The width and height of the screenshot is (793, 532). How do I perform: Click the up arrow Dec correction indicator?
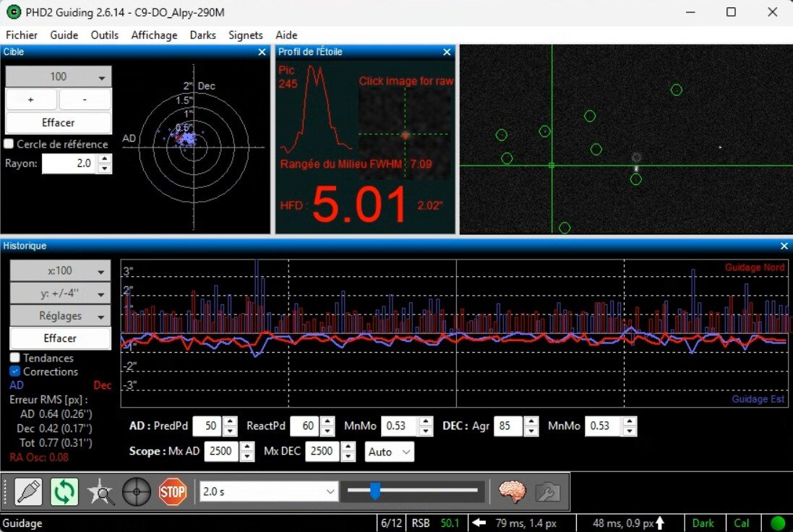(660, 523)
